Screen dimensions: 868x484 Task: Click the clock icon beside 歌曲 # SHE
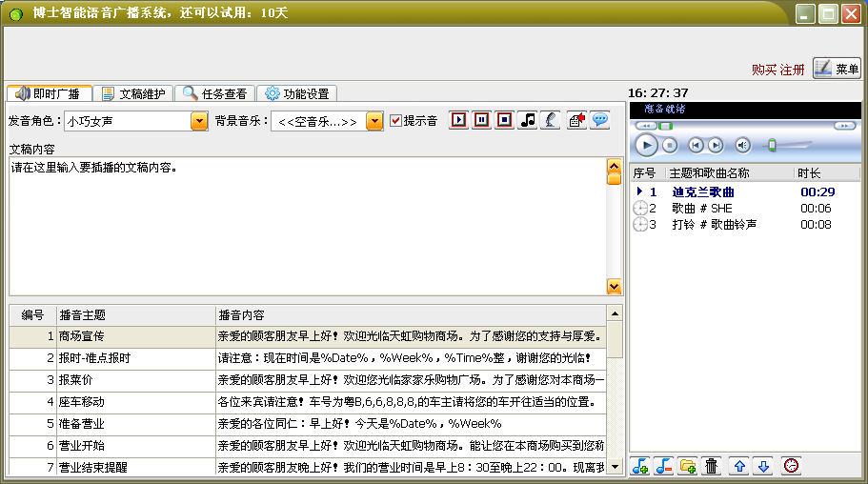(x=640, y=209)
